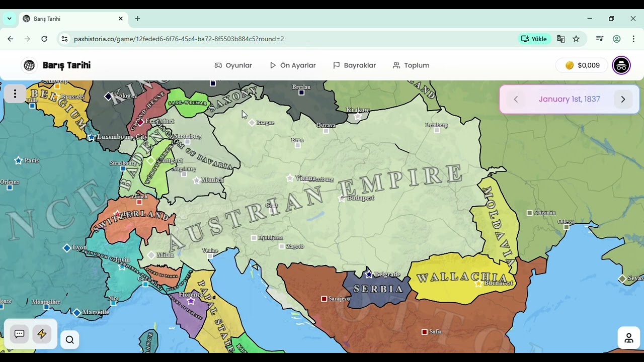Select the Sarajevo city marker

point(324,299)
